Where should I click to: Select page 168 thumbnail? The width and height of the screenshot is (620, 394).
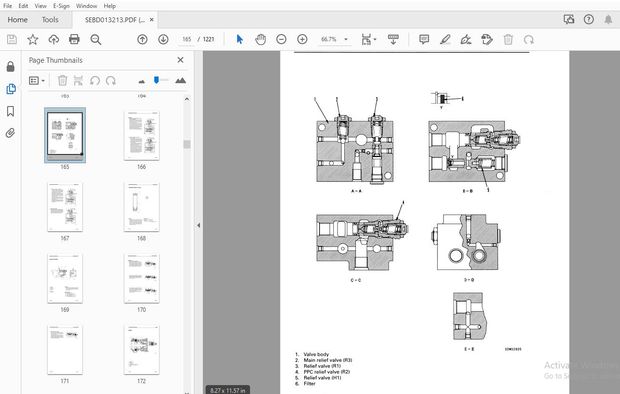(x=142, y=207)
